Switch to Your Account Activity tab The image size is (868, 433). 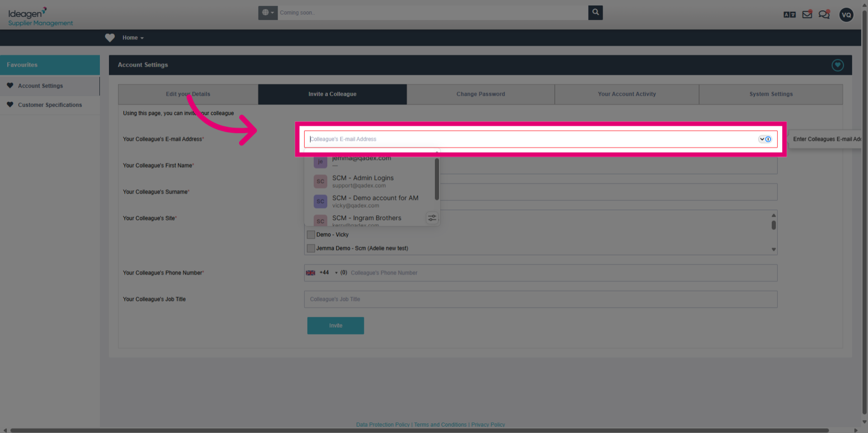click(627, 94)
